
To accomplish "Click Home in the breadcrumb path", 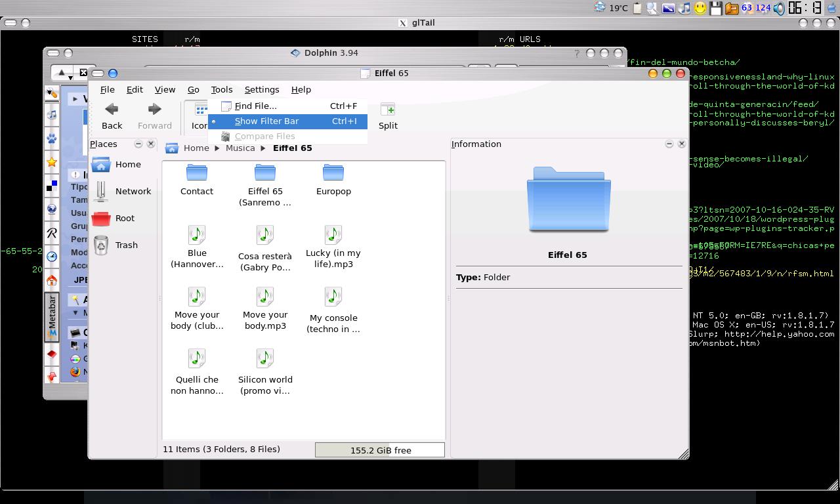I will tap(196, 148).
